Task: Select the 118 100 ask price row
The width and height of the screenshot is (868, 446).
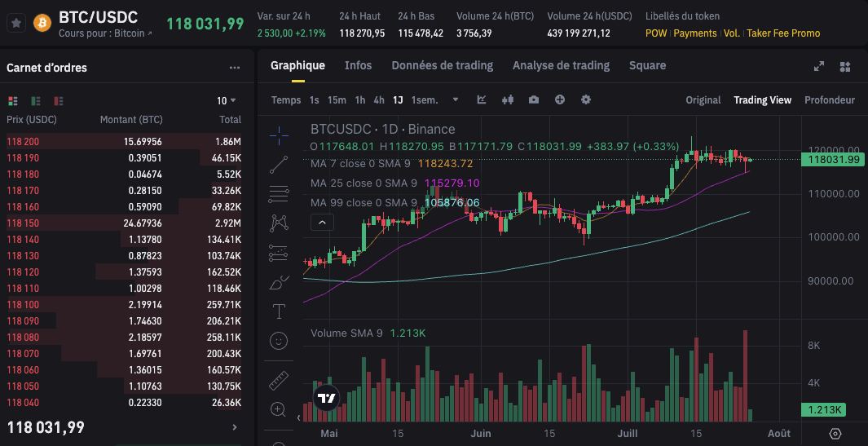Action: 124,305
